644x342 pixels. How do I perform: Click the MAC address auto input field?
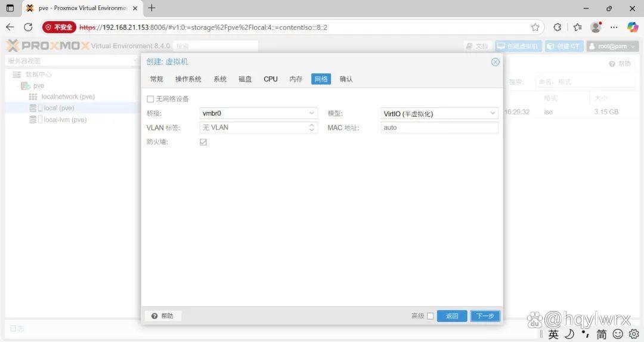(439, 128)
